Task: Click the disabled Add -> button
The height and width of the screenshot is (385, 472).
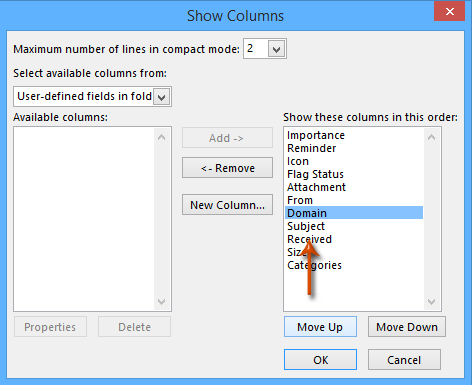Action: point(227,138)
